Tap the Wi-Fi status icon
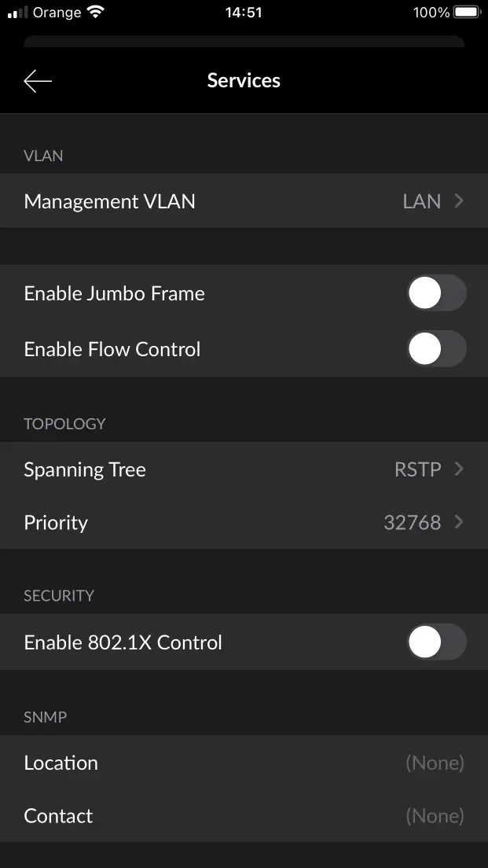The height and width of the screenshot is (868, 488). (96, 13)
